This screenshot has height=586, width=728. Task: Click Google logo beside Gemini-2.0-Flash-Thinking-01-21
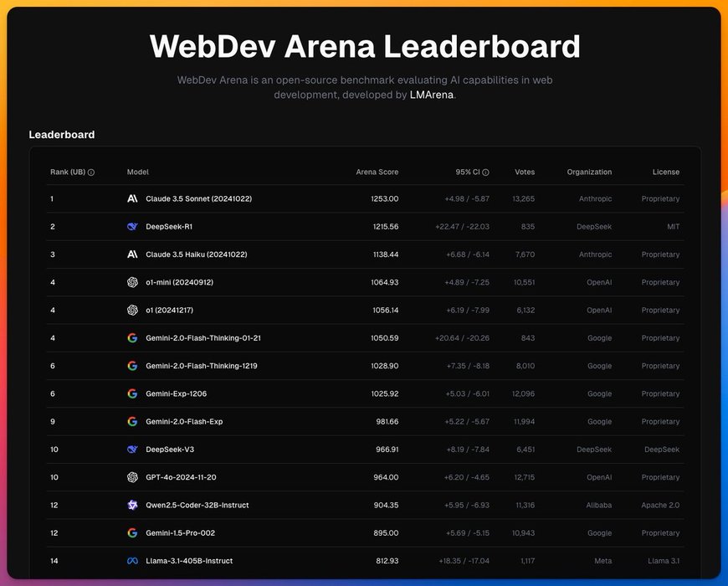tap(132, 338)
